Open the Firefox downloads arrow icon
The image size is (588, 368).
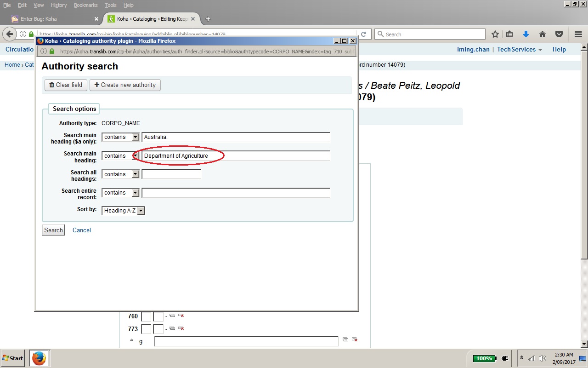526,34
